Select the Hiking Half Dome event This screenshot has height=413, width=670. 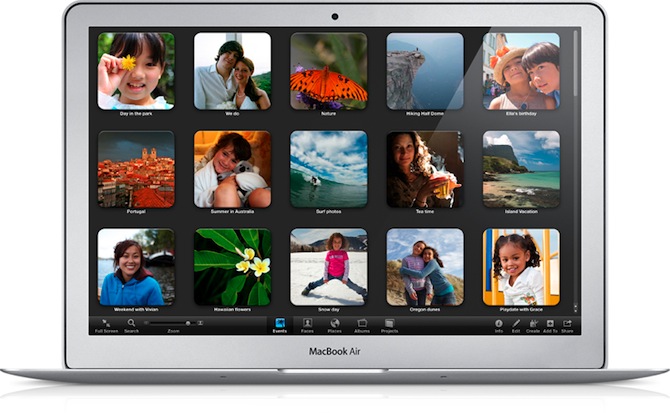click(x=425, y=71)
